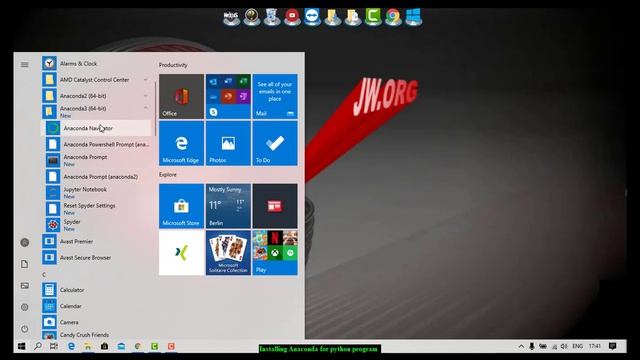The image size is (640, 360).
Task: Open the Mail tile
Action: click(x=275, y=96)
